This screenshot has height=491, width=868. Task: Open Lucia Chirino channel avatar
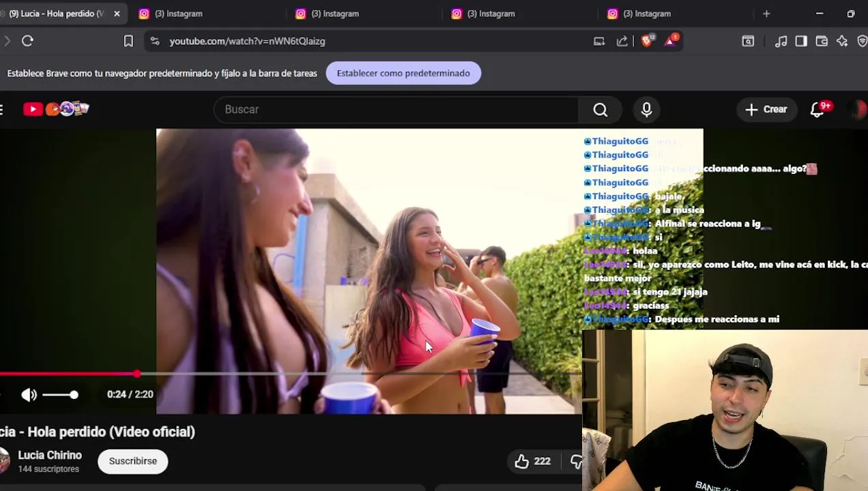(x=4, y=461)
